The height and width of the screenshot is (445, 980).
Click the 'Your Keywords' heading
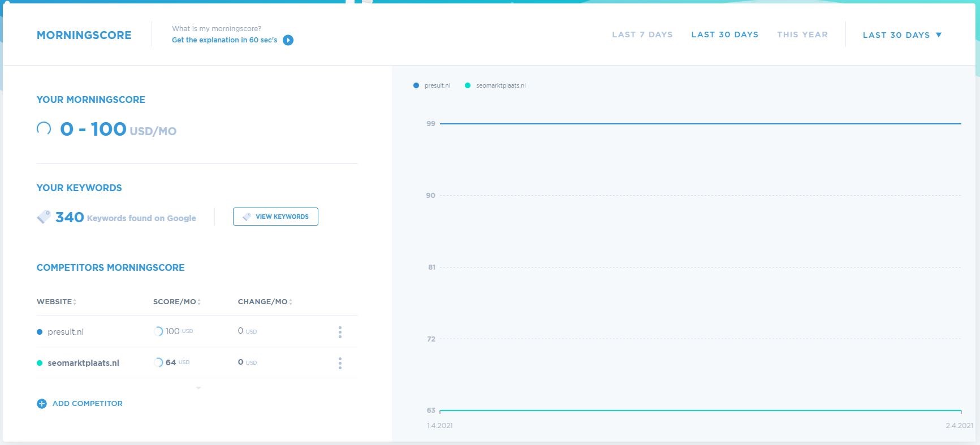[79, 188]
